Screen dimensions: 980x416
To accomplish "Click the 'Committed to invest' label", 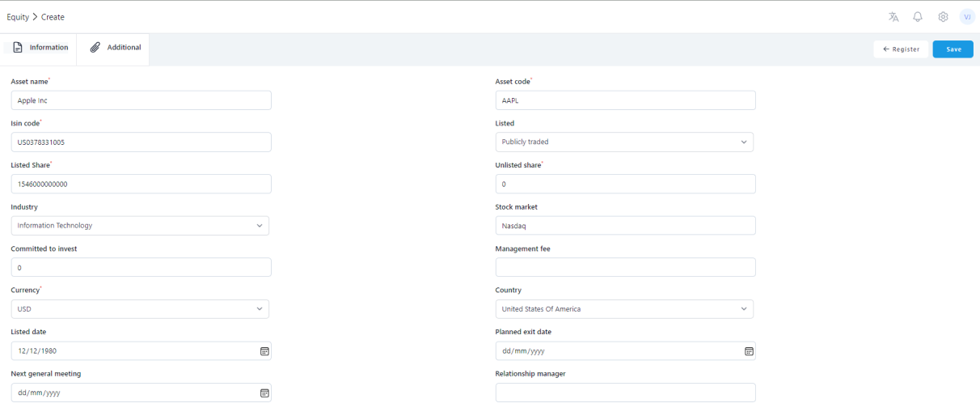I will click(x=44, y=249).
